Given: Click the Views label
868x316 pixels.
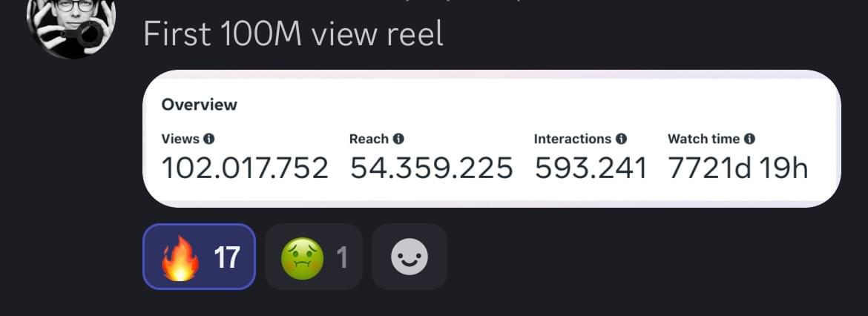Looking at the screenshot, I should [180, 139].
